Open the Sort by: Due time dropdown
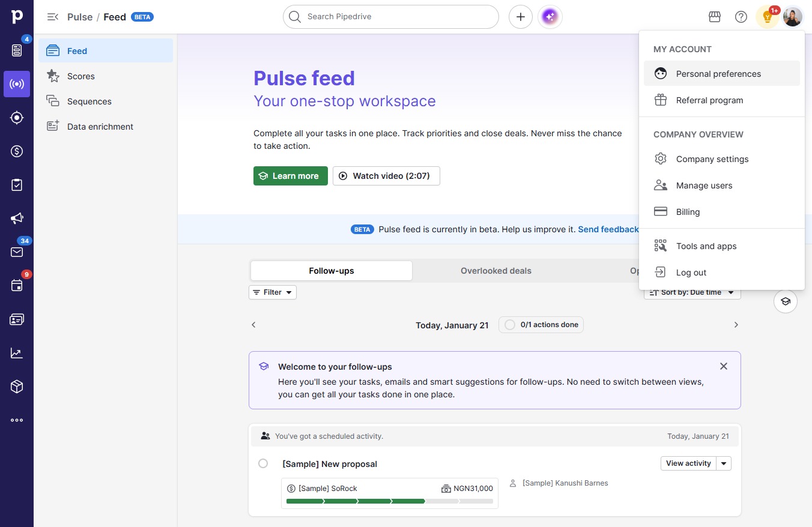Viewport: 812px width, 527px height. (692, 292)
